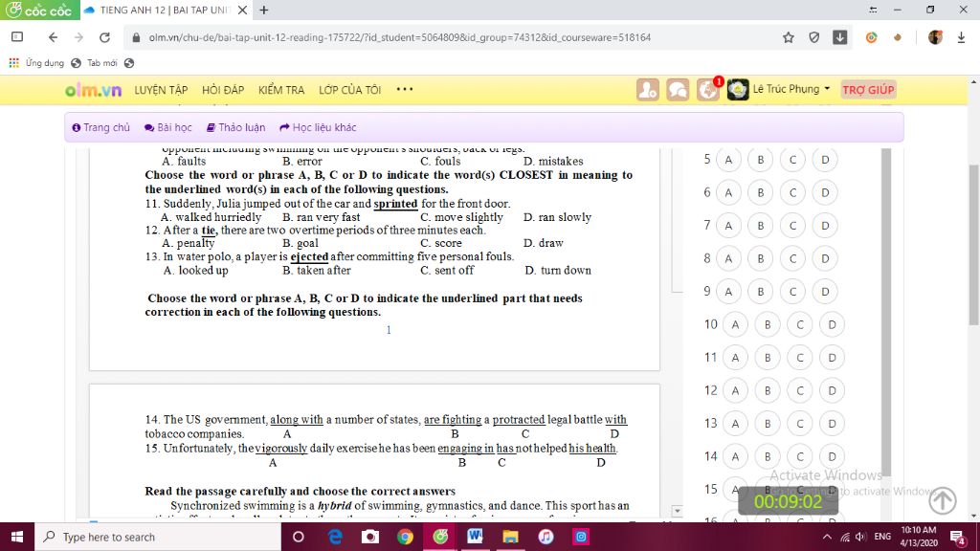Open LUYỆN TẬP menu

tap(161, 90)
